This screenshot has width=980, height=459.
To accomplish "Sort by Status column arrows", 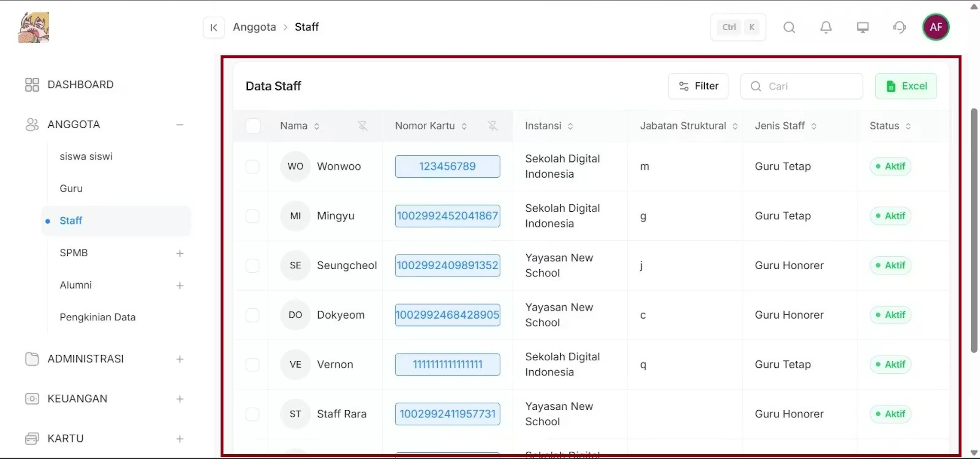I will (908, 126).
